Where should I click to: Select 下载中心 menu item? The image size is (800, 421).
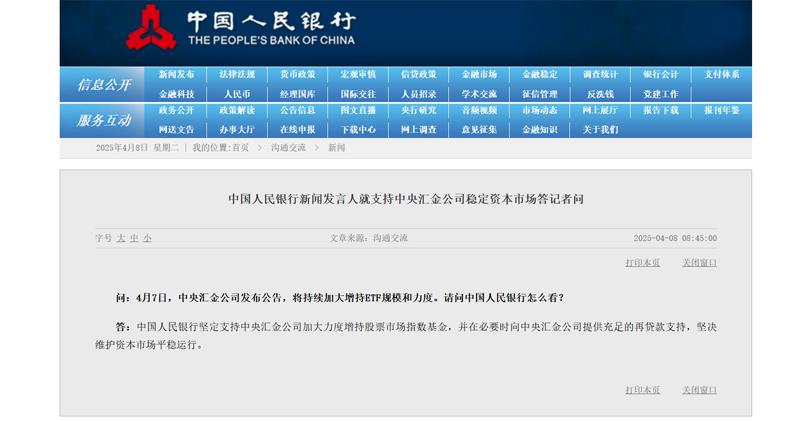pyautogui.click(x=358, y=130)
